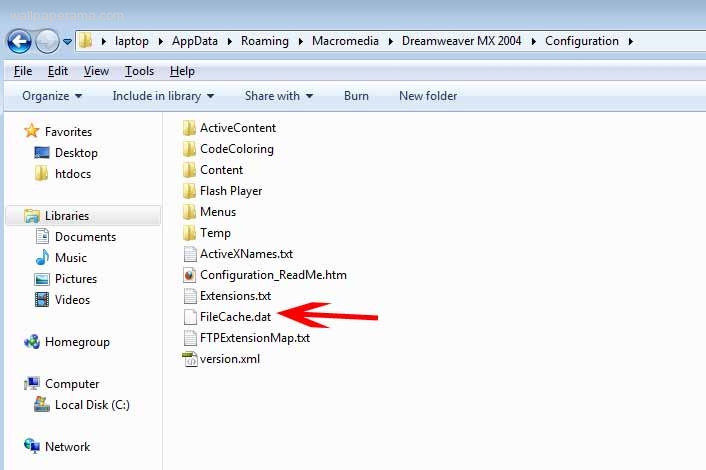Click the Homegroup icon
Viewport: 706px width, 470px height.
click(32, 342)
